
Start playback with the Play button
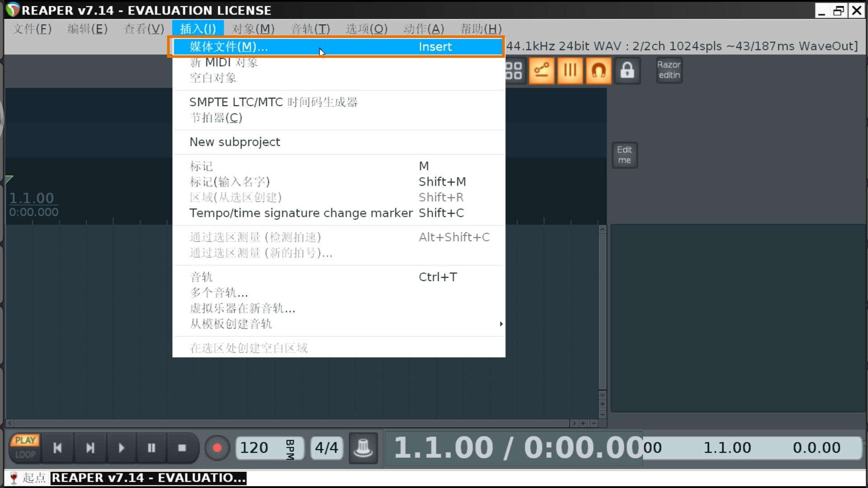point(121,448)
